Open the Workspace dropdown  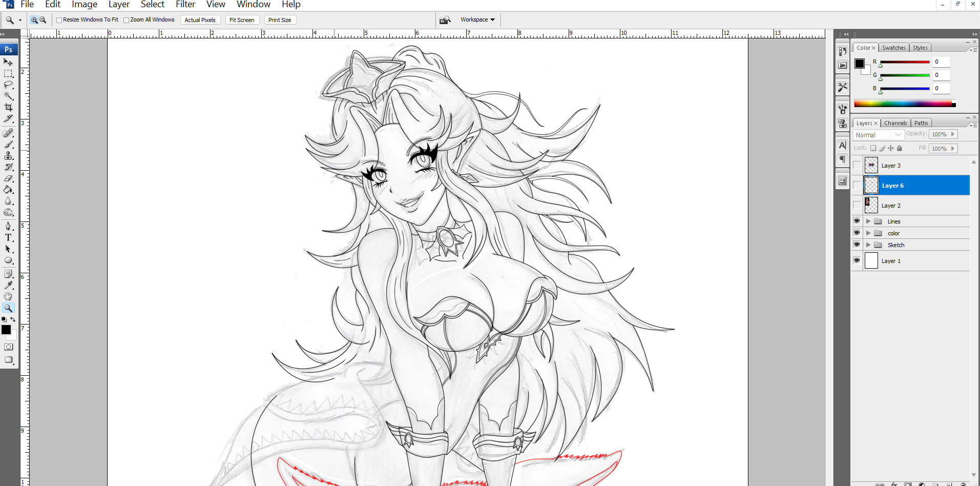pyautogui.click(x=477, y=20)
